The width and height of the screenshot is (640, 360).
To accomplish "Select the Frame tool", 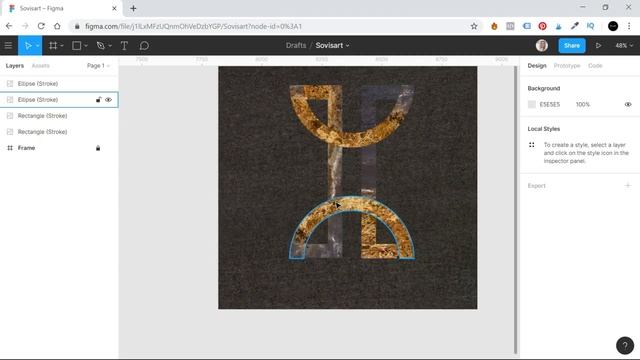I will (53, 46).
